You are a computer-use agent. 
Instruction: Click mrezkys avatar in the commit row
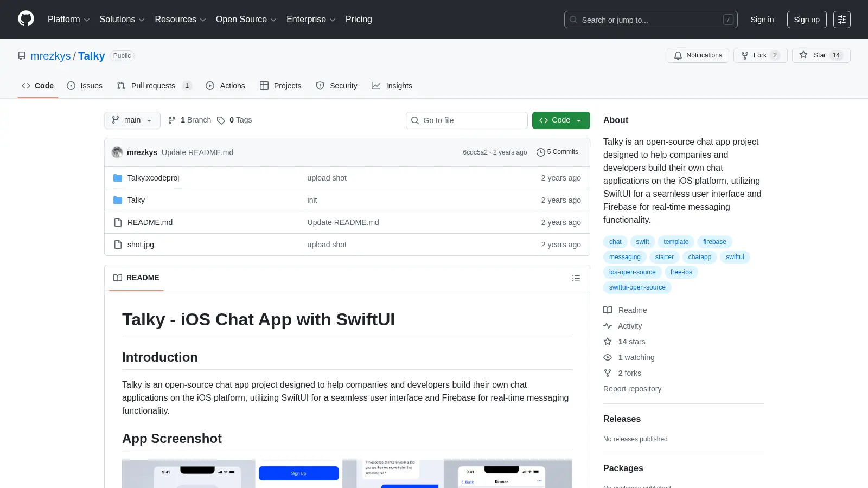pyautogui.click(x=117, y=152)
